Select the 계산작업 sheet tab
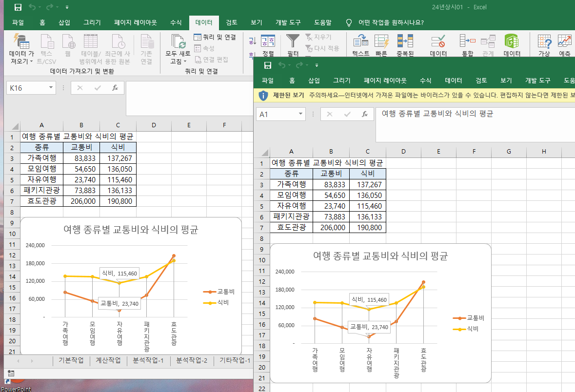The image size is (575, 392). coord(108,361)
